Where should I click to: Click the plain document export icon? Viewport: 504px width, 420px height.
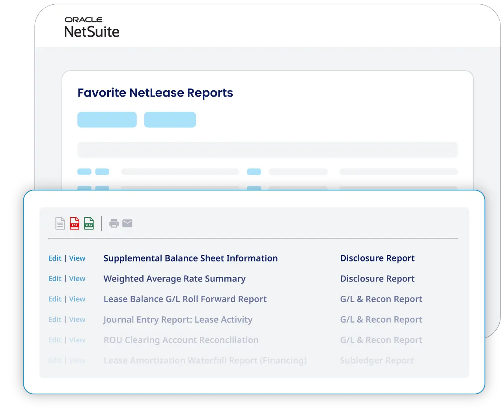60,223
